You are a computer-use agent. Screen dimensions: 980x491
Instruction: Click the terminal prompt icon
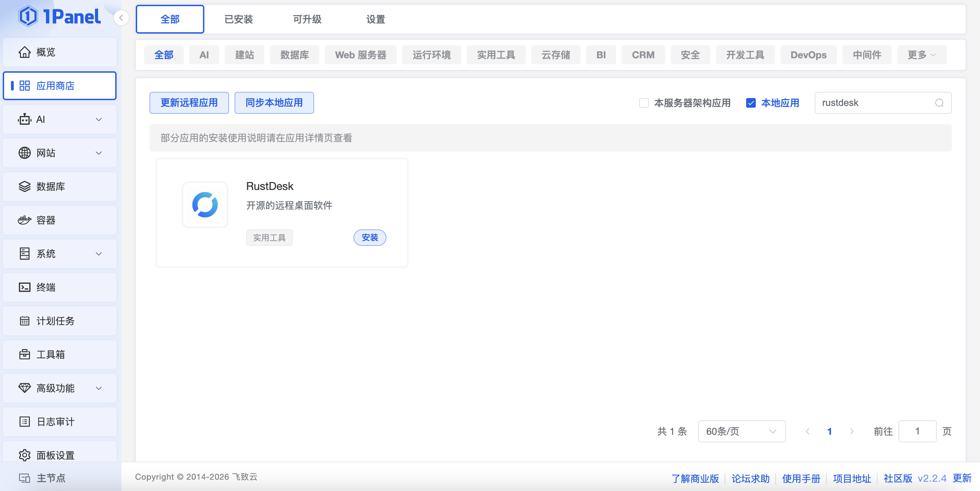click(25, 287)
